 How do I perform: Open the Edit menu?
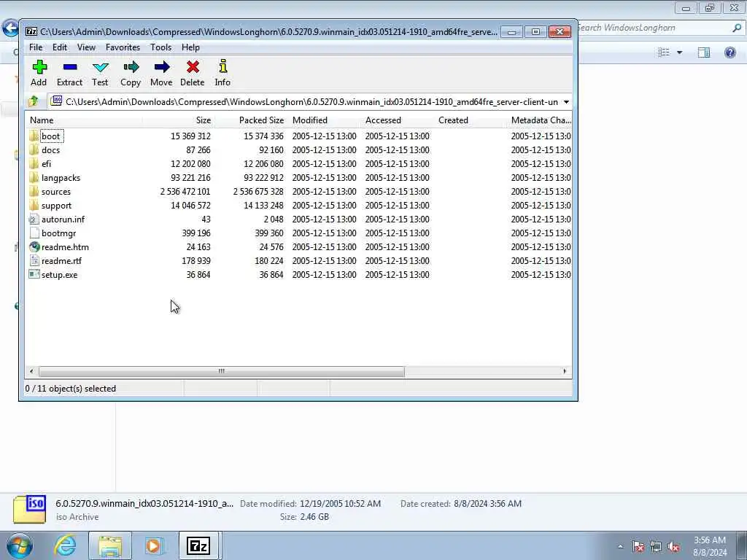click(x=60, y=47)
